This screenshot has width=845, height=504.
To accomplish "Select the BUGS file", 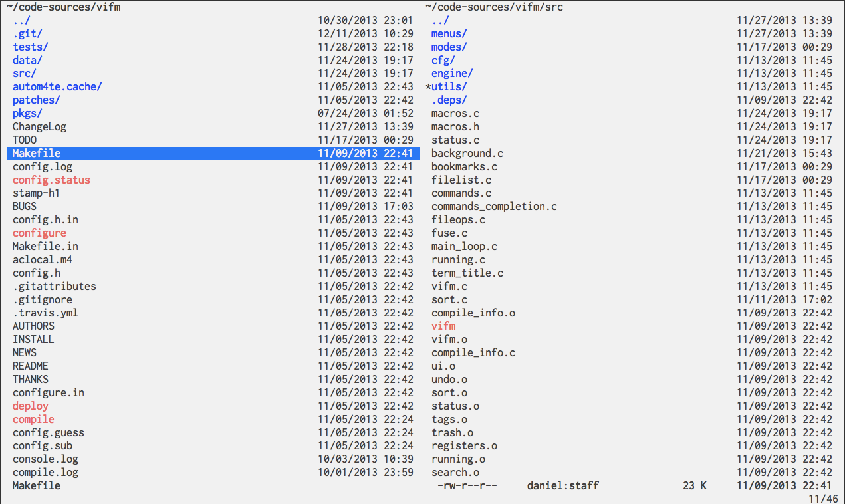I will (x=25, y=206).
